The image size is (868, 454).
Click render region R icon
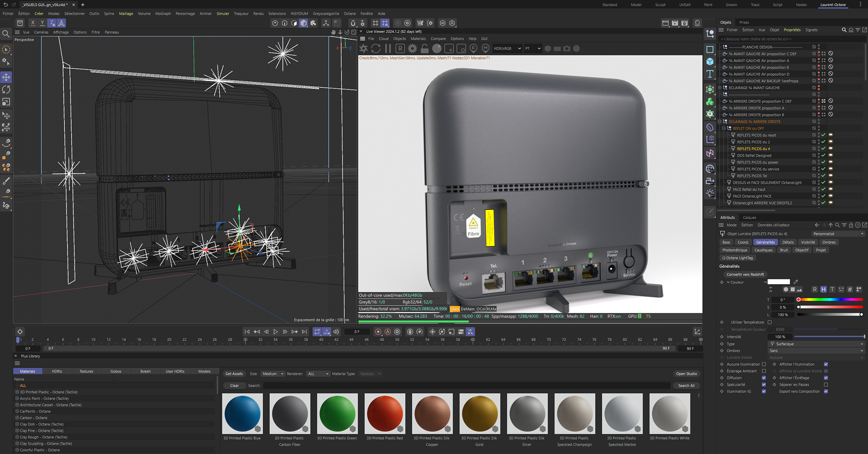click(x=400, y=48)
